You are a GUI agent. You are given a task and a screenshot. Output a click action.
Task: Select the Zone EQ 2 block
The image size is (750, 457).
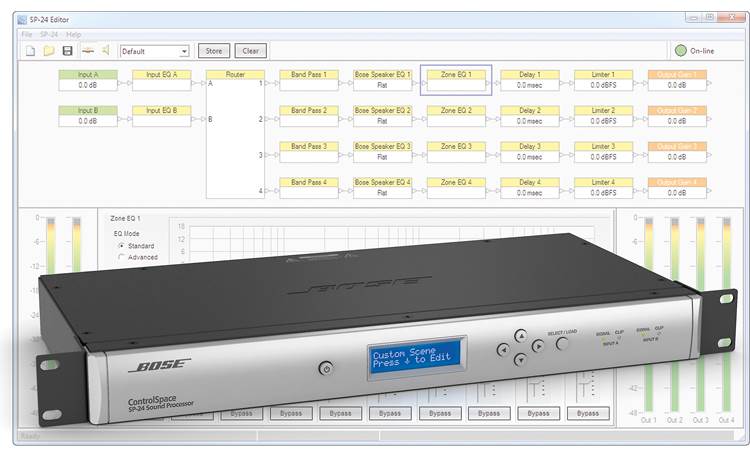(456, 116)
